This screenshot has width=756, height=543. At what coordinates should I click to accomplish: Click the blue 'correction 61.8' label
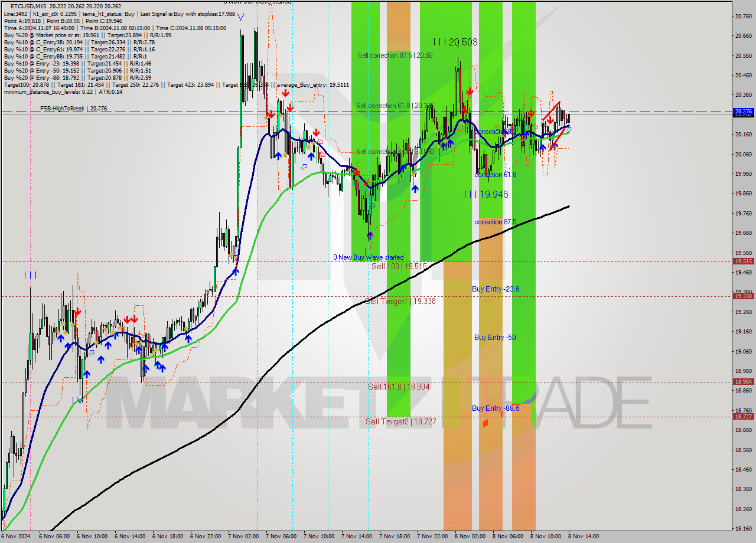(496, 175)
